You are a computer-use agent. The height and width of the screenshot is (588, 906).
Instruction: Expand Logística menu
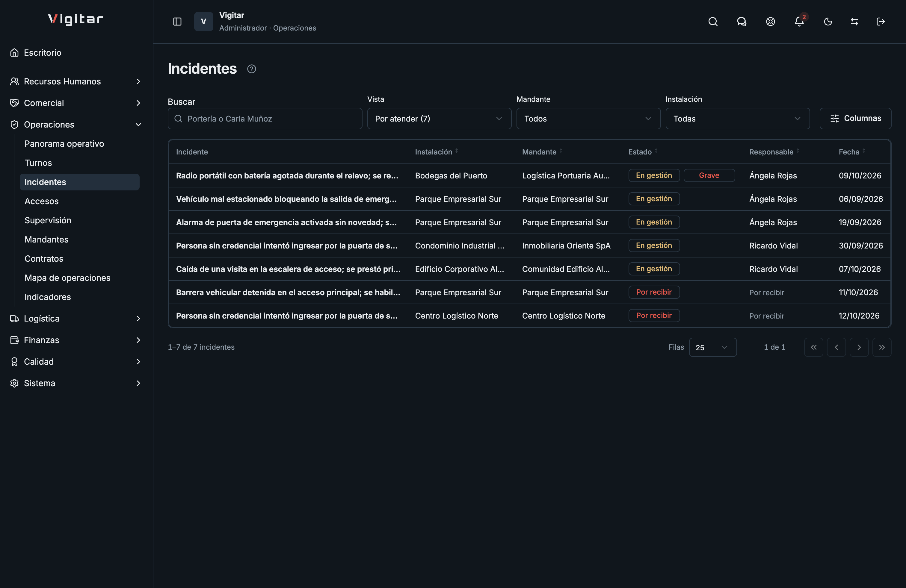pyautogui.click(x=76, y=319)
